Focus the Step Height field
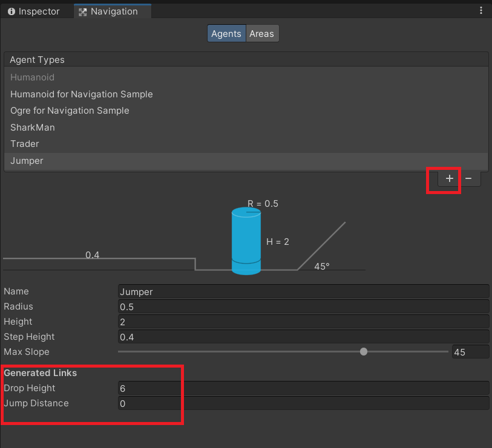Viewport: 492px width, 448px height. pyautogui.click(x=303, y=337)
